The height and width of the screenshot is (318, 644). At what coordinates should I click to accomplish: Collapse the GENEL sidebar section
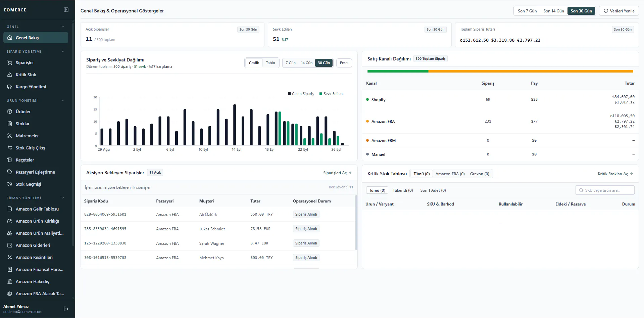point(63,27)
